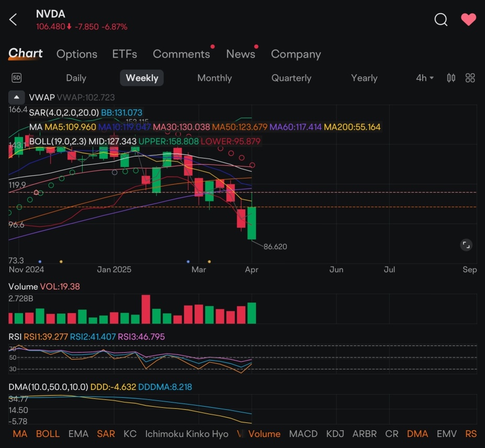
Task: Click the VWAP:102.723 value
Action: pyautogui.click(x=86, y=97)
